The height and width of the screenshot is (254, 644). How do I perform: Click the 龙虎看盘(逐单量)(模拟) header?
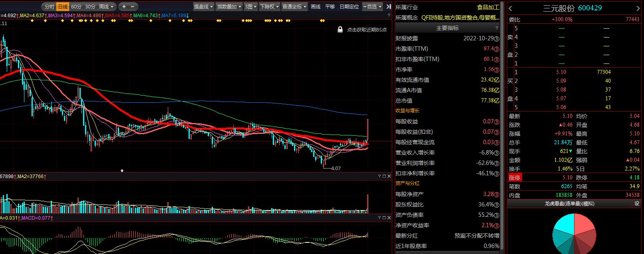point(569,204)
